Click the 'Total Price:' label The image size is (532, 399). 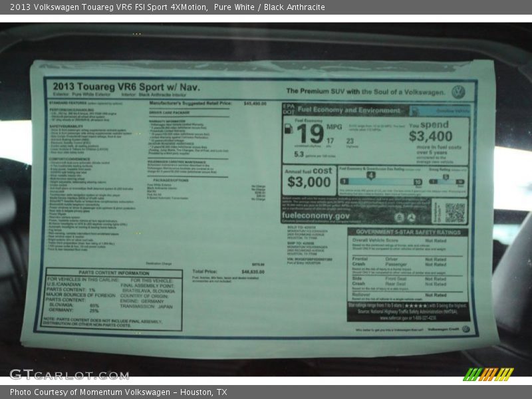coord(205,271)
